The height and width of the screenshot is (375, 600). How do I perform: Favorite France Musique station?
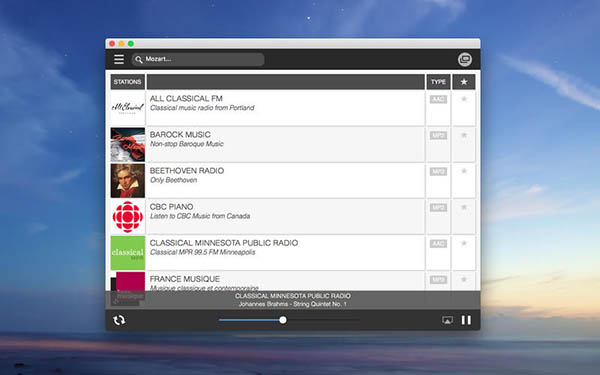click(464, 279)
